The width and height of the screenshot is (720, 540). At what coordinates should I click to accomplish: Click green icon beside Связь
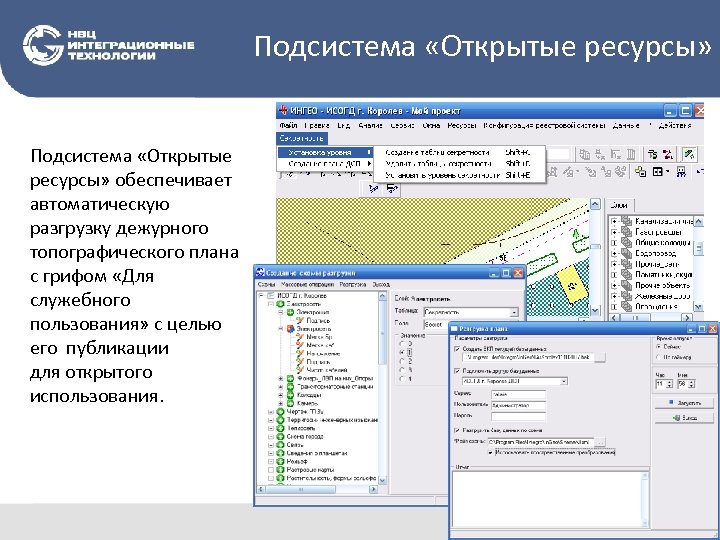tap(281, 444)
